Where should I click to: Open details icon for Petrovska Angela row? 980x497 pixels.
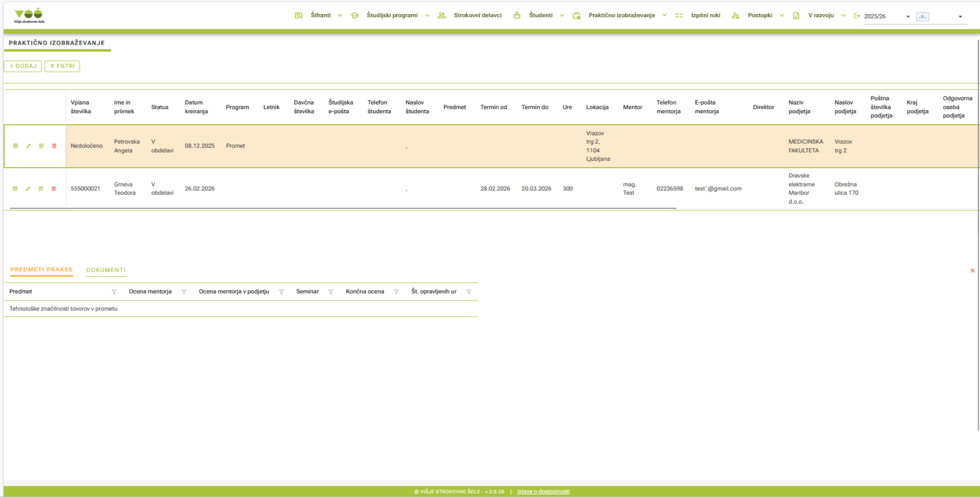click(15, 146)
